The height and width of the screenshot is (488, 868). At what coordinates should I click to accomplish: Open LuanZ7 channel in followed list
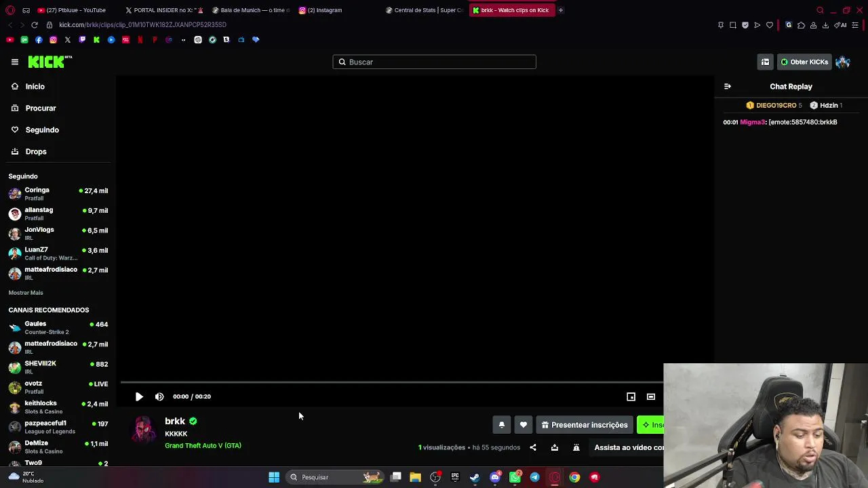click(x=58, y=253)
